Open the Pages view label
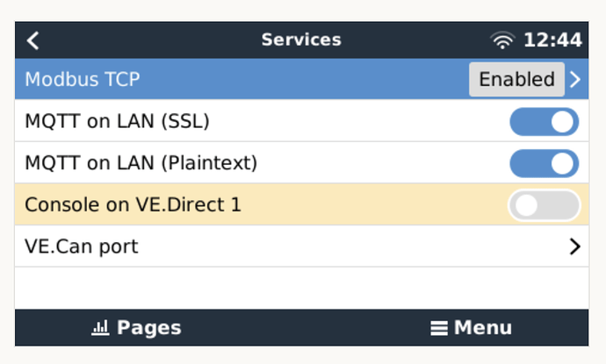The width and height of the screenshot is (606, 364). (148, 328)
